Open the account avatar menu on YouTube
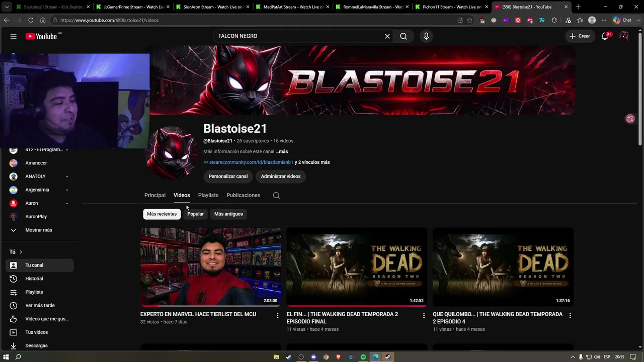 (624, 36)
